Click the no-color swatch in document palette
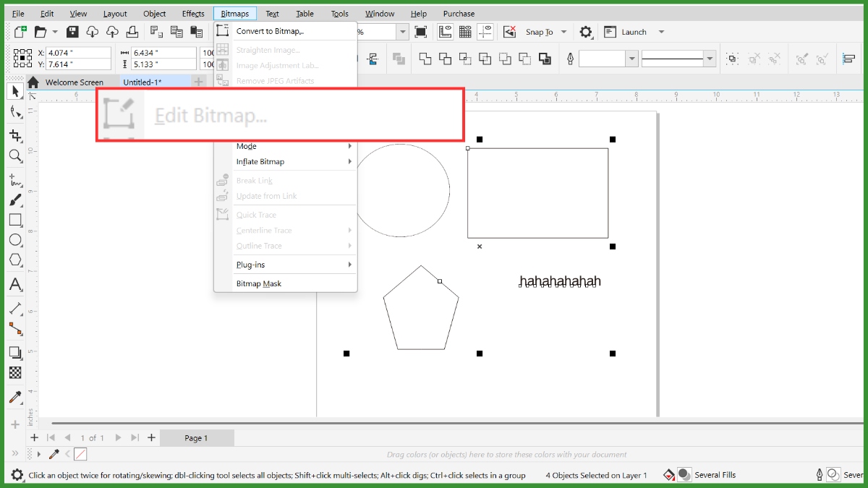Screen dimensions: 868x488 [x=80, y=454]
